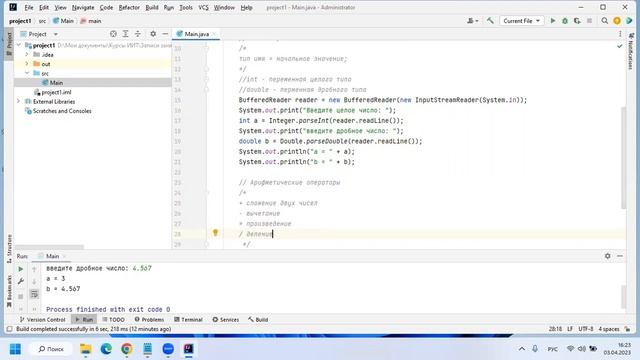Click the green checkmark inspection indicator
The height and width of the screenshot is (360, 640).
click(620, 46)
